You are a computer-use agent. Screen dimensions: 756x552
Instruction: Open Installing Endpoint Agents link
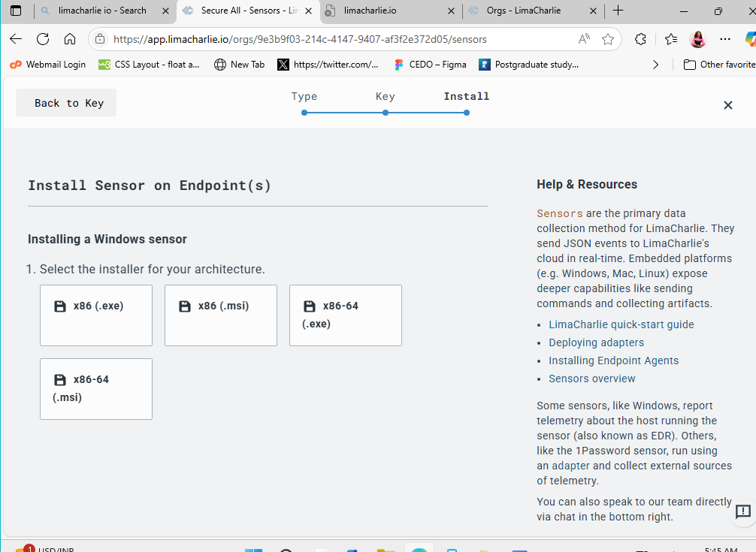click(613, 360)
